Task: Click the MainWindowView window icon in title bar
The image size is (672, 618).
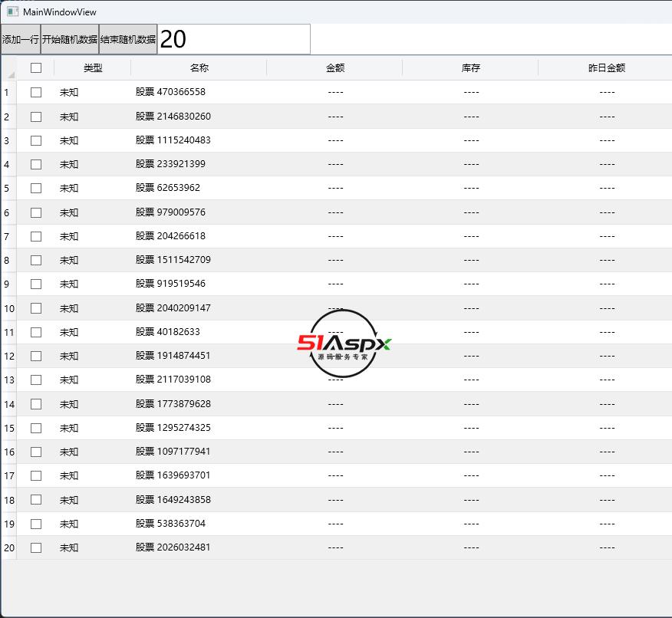Action: [x=12, y=12]
